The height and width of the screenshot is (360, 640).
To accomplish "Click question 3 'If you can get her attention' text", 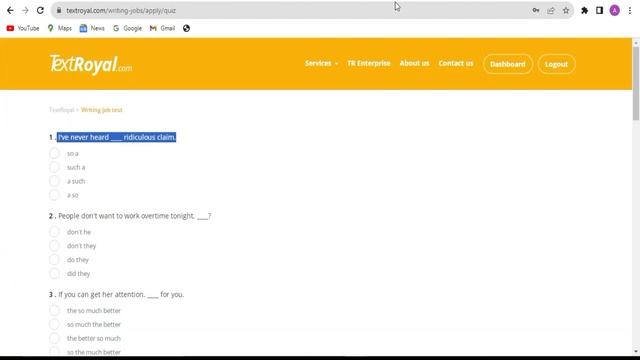I will coord(121,294).
